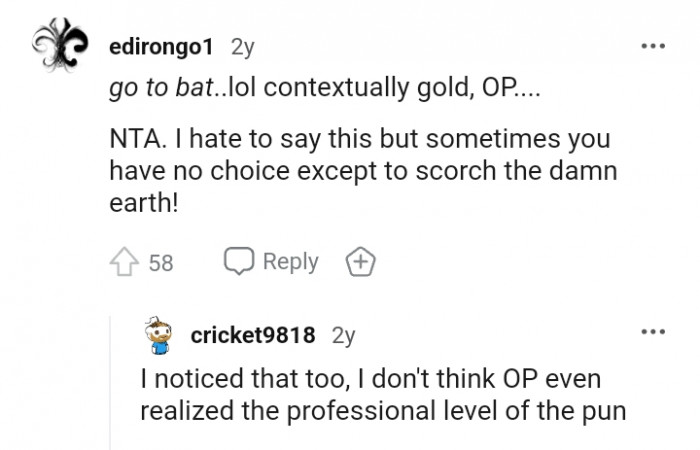The image size is (700, 450).
Task: Click the italic "go to bat" text
Action: (156, 90)
